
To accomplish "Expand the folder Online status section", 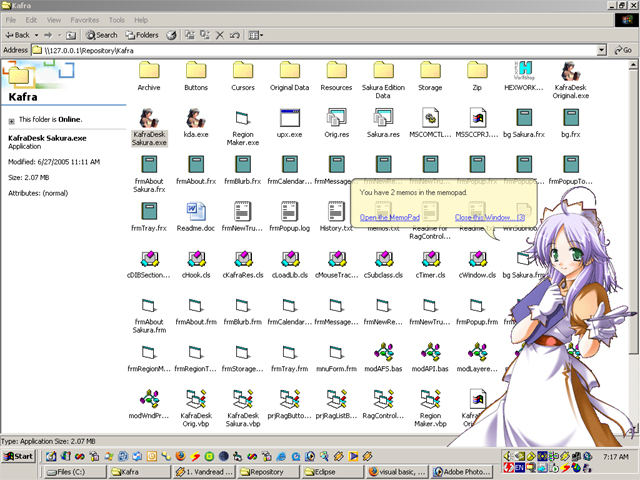I will tap(12, 120).
